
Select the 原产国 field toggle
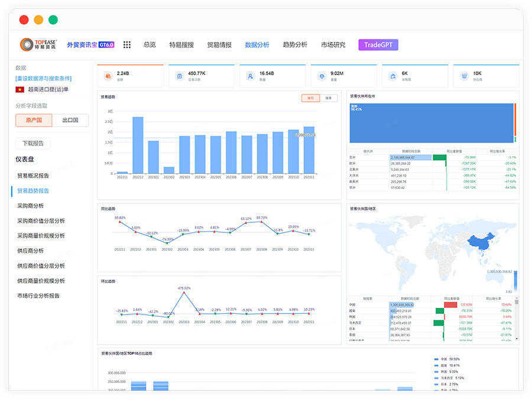tap(34, 121)
